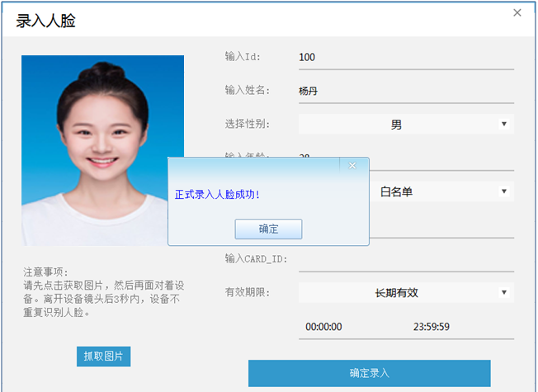Click the 选择性别 label
The width and height of the screenshot is (538, 392).
point(247,125)
